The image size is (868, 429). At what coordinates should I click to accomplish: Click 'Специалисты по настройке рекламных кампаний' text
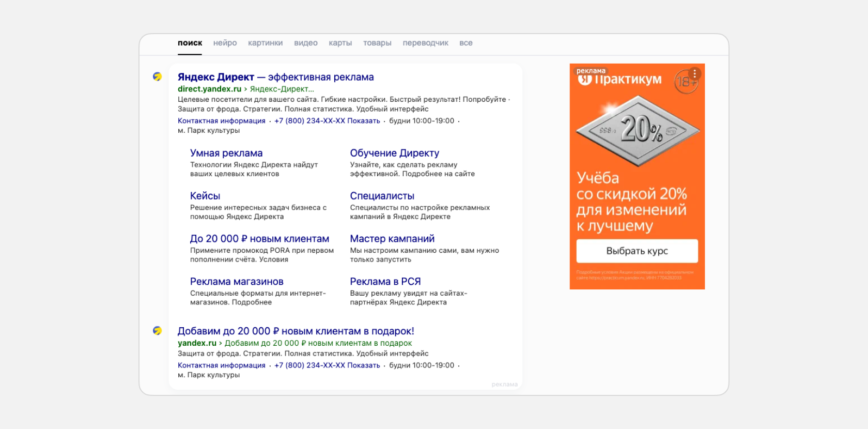(420, 212)
